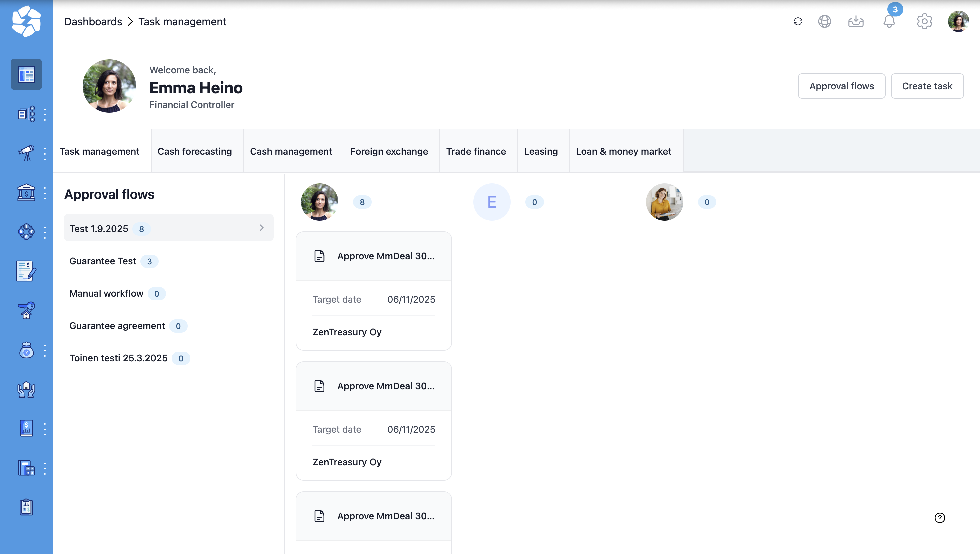Expand the Test 1.9.2025 flow chevron
The height and width of the screenshot is (554, 980).
point(261,228)
